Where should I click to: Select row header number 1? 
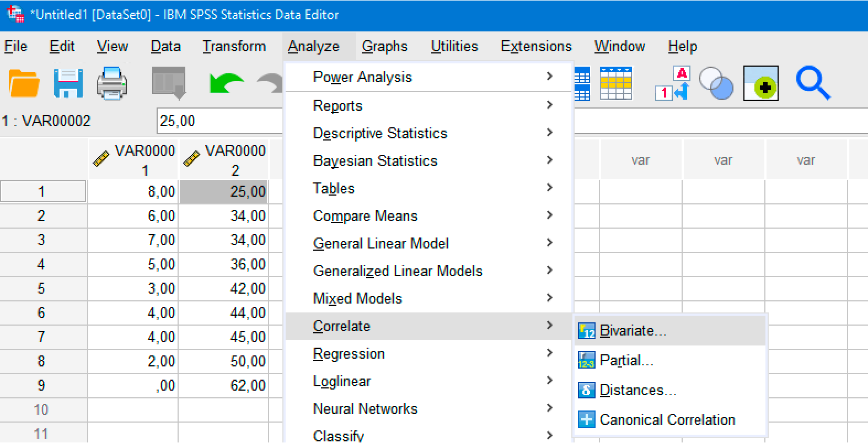click(43, 192)
